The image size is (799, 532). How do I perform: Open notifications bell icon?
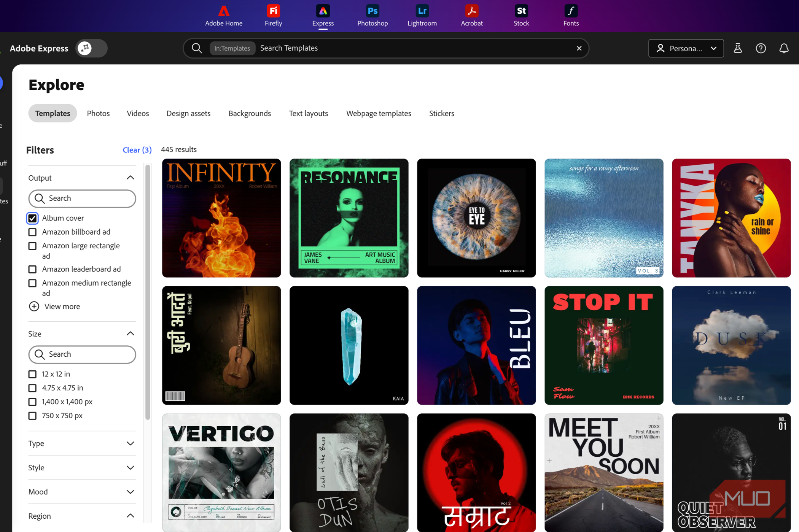click(x=784, y=48)
